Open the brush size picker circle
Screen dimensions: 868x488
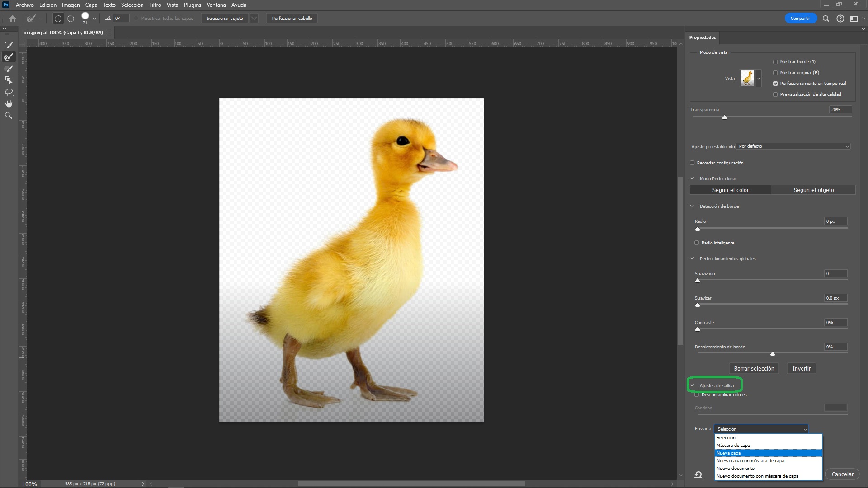85,17
